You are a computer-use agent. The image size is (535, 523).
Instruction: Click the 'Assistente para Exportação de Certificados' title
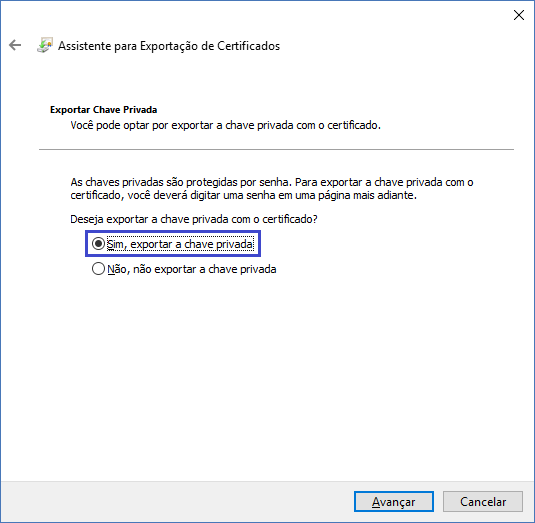169,46
